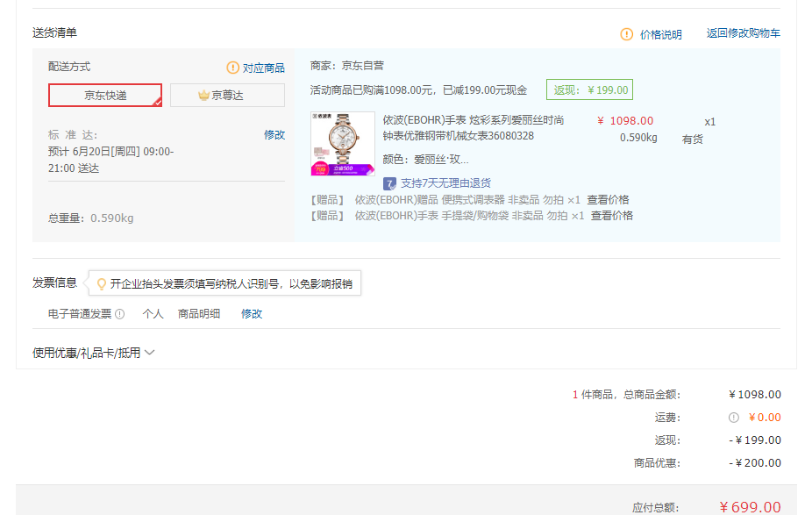The image size is (812, 515).
Task: Go back via 返回修改购物车
Action: click(x=743, y=33)
